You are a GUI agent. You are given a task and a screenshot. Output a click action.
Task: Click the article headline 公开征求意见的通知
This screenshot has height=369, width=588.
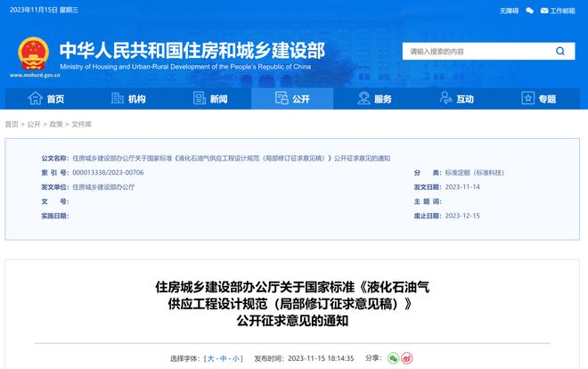pyautogui.click(x=292, y=321)
